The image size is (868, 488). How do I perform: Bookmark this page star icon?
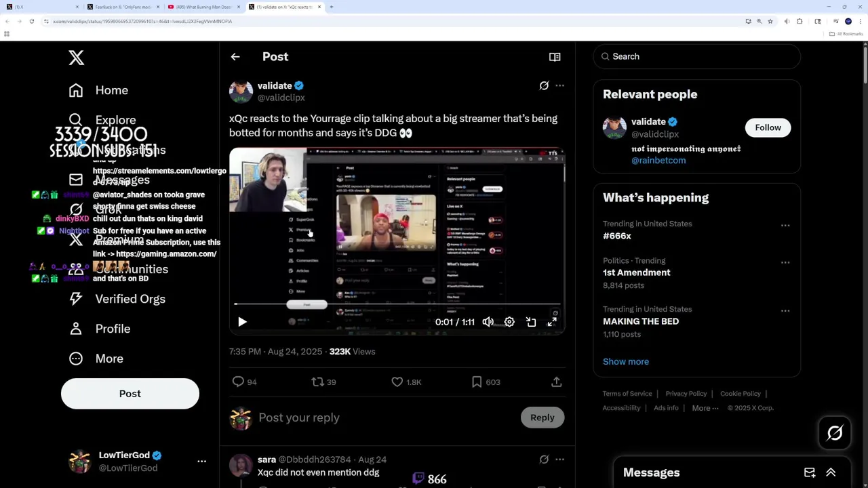coord(770,22)
